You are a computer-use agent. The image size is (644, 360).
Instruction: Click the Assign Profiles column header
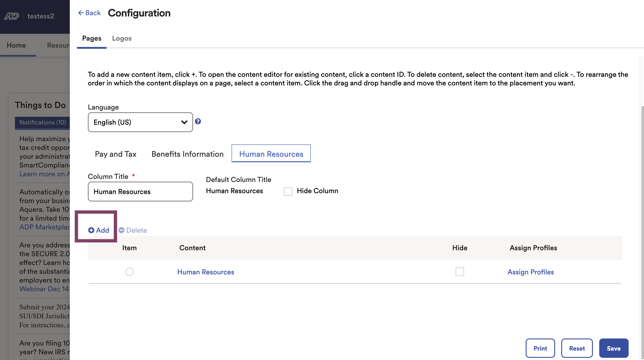coord(533,248)
